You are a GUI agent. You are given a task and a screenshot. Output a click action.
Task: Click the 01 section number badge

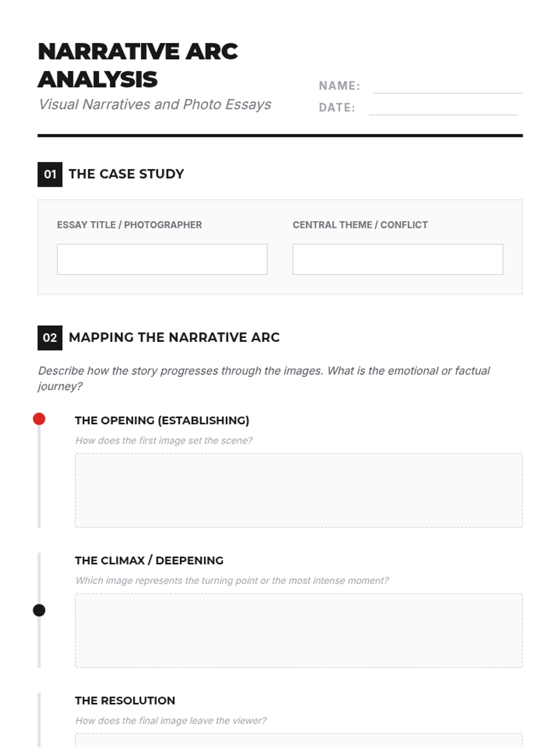(50, 174)
